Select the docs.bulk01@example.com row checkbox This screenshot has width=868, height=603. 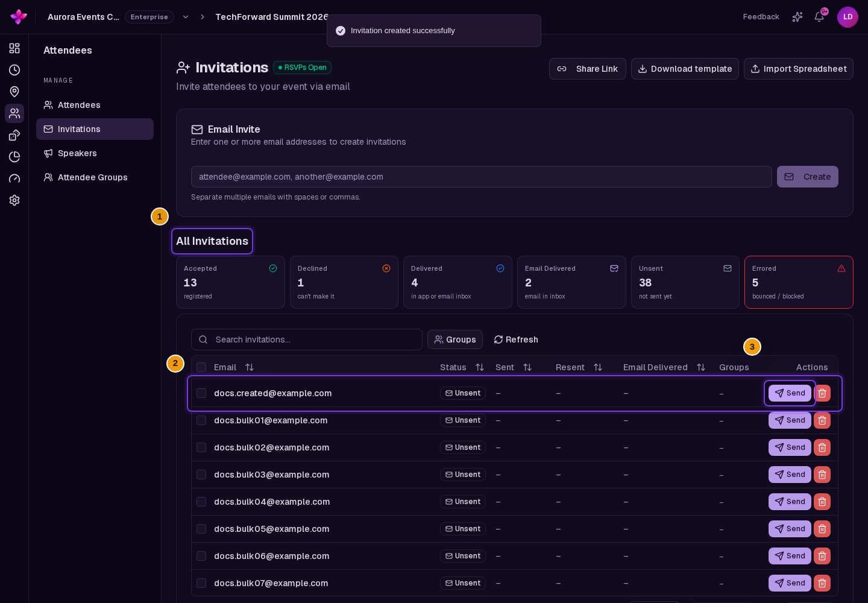tap(201, 420)
